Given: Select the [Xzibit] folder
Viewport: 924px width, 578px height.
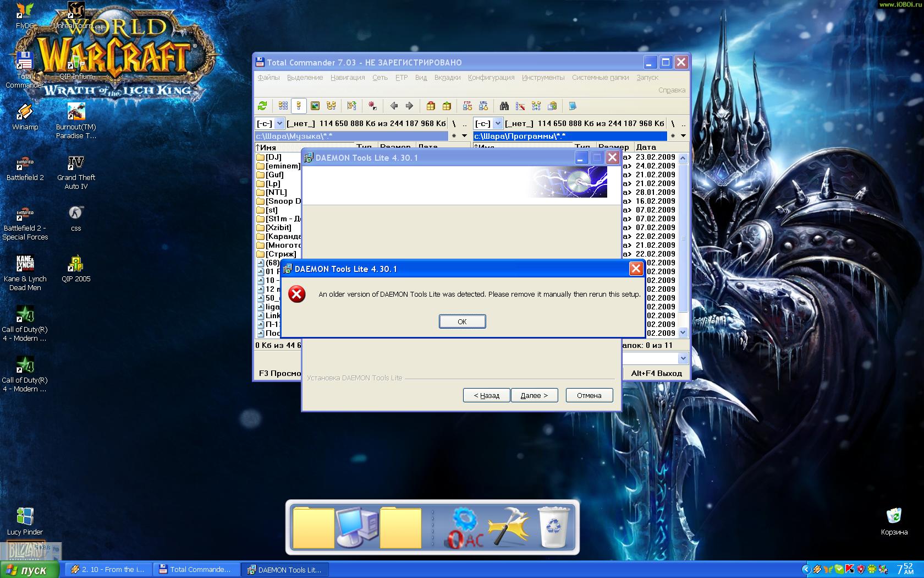Looking at the screenshot, I should point(274,227).
